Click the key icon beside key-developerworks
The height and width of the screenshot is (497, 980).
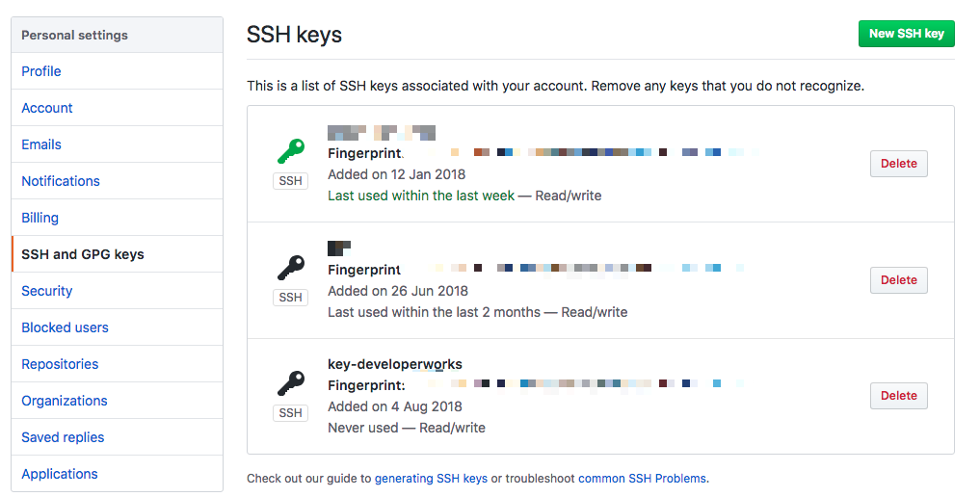[x=290, y=383]
